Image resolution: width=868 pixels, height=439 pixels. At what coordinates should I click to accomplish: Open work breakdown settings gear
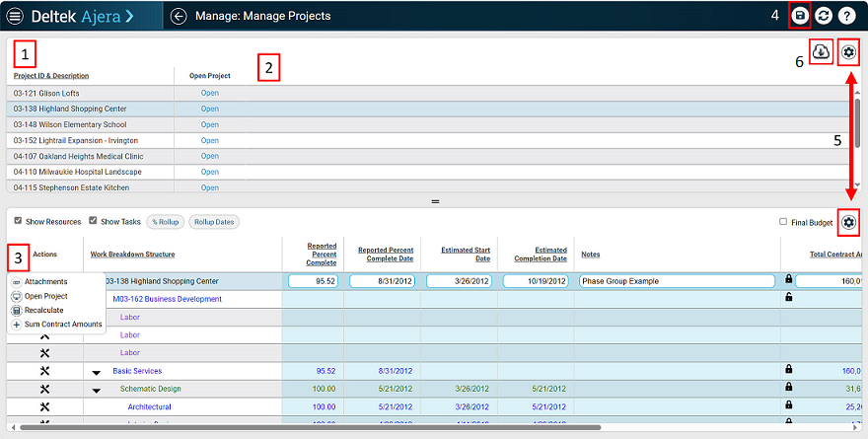(848, 222)
